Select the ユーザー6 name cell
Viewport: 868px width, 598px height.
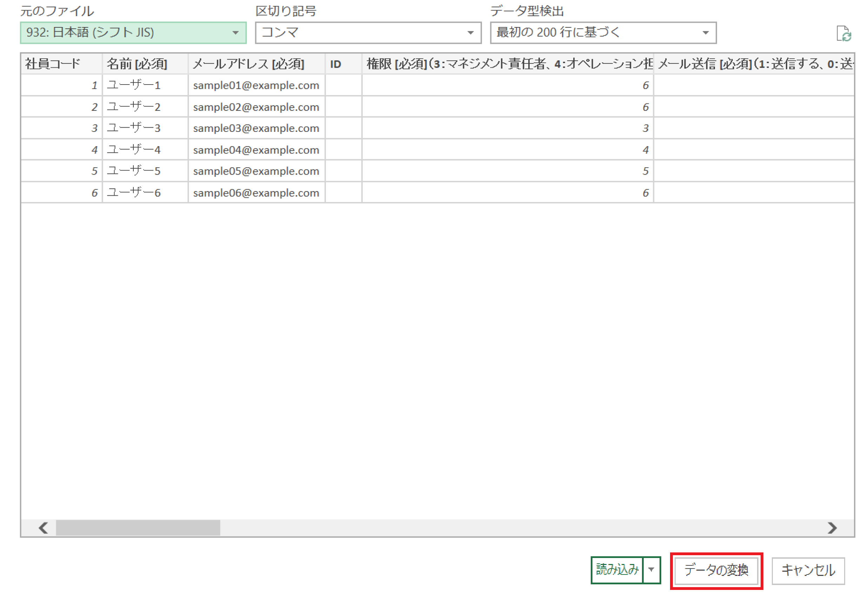tap(133, 193)
